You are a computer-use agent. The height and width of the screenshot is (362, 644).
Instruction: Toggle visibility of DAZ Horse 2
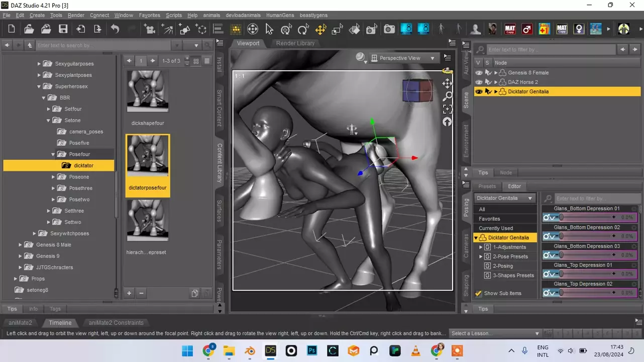point(479,82)
